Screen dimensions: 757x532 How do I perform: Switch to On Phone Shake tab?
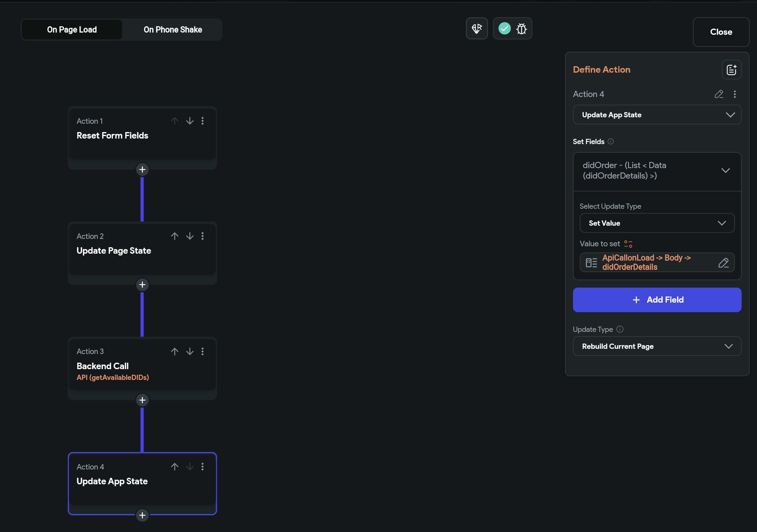173,30
